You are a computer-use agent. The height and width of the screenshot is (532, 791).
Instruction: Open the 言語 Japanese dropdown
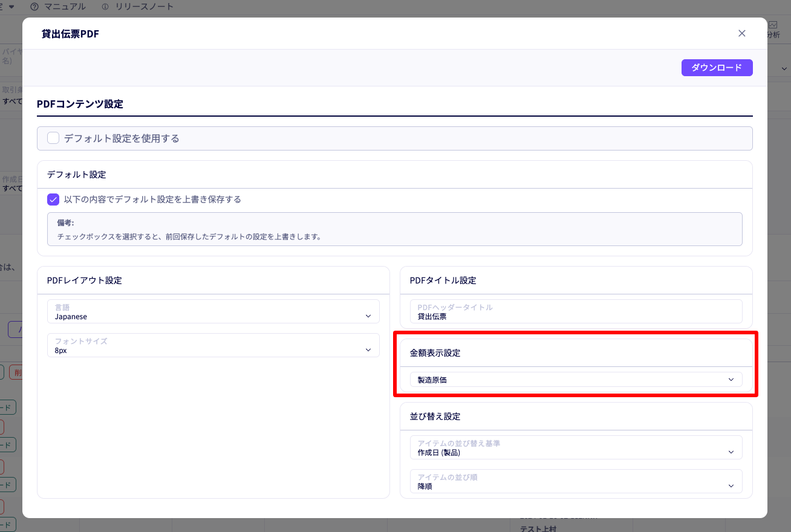(213, 311)
